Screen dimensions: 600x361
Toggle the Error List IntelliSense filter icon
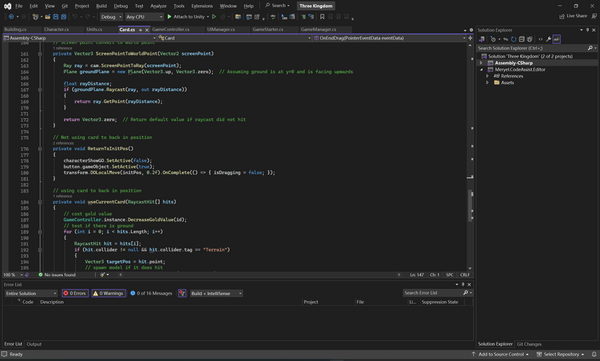point(182,293)
